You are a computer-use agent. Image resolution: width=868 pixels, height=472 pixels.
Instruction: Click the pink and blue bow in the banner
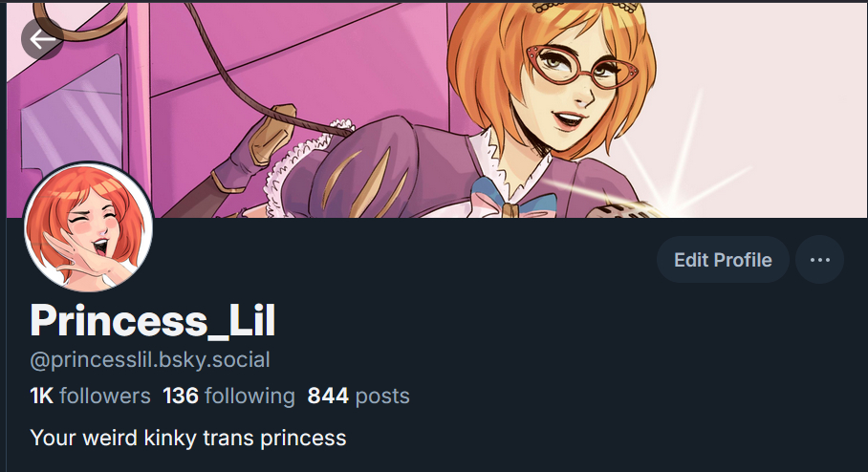point(512,201)
